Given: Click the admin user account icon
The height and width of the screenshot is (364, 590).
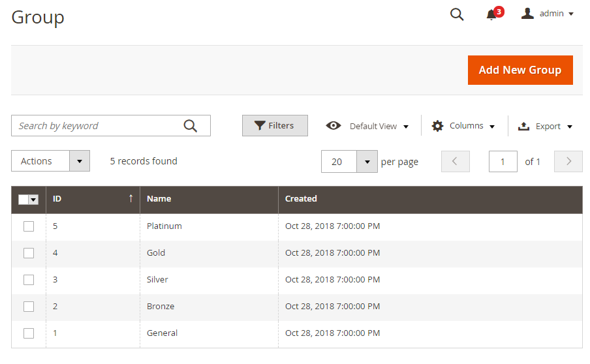Looking at the screenshot, I should (527, 14).
